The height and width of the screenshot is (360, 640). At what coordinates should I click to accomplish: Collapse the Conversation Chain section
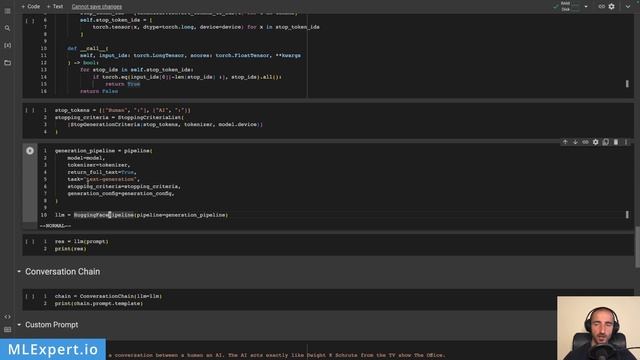tap(19, 271)
